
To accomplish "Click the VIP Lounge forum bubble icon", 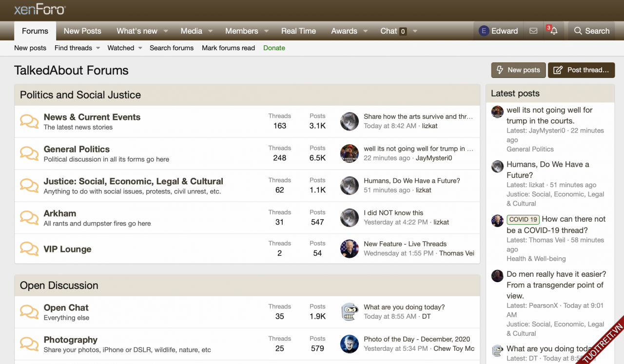I will click(29, 249).
